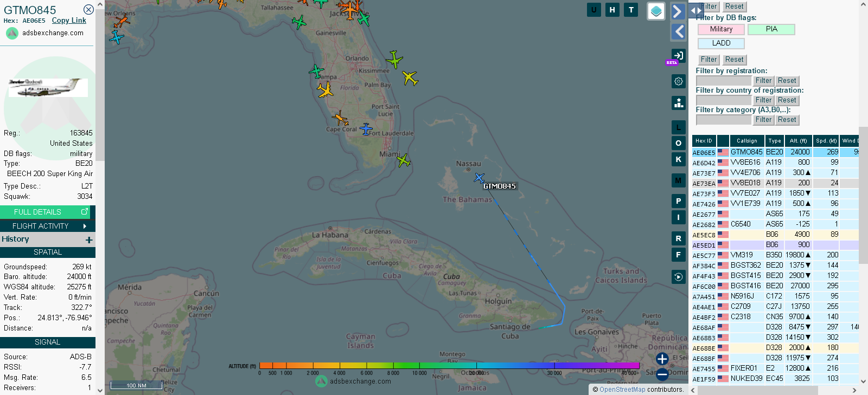Click the Filter by category input field
Viewport: 868px width, 395px height.
[x=724, y=120]
